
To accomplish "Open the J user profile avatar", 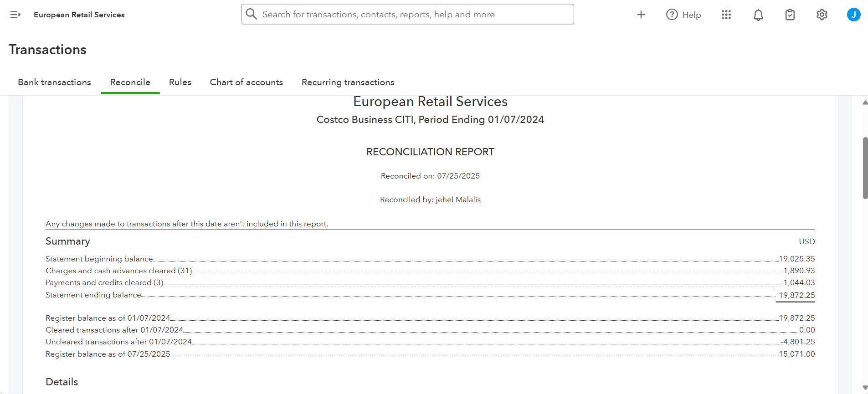I will (x=854, y=15).
